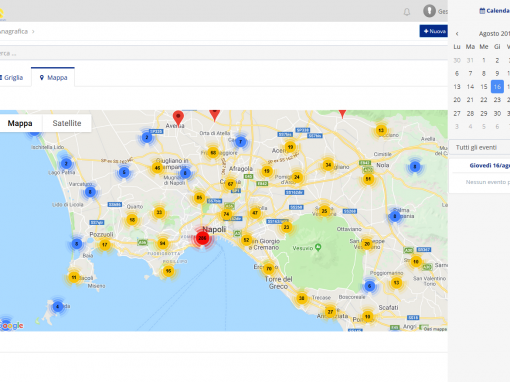The image size is (510, 382).
Task: Focus the search field below the breadcrumb
Action: tap(223, 53)
